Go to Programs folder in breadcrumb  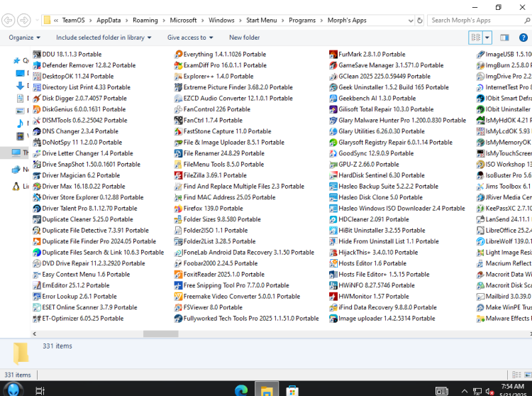[x=302, y=21]
